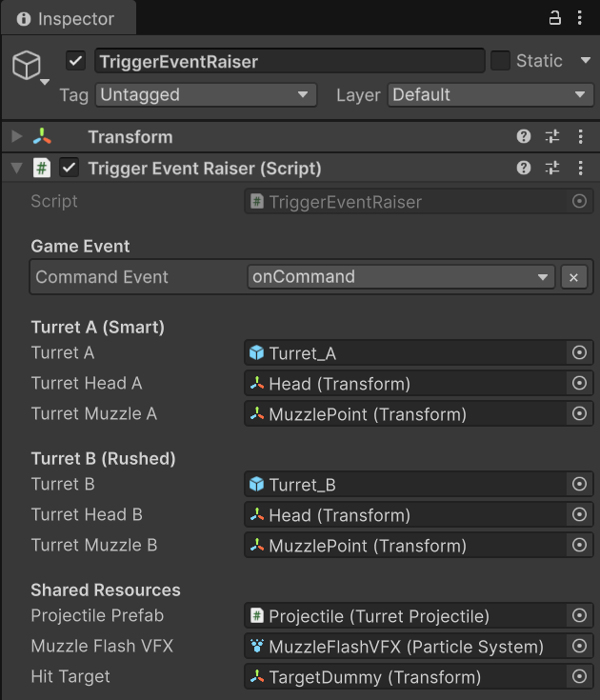The image size is (600, 700).
Task: Enable the Static checkbox
Action: pos(501,61)
